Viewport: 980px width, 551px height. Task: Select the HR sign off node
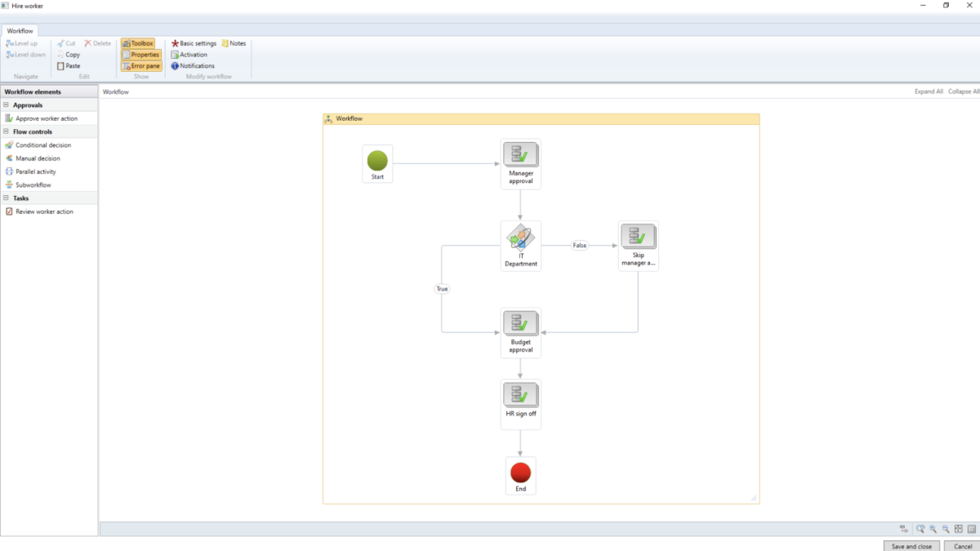tap(521, 404)
